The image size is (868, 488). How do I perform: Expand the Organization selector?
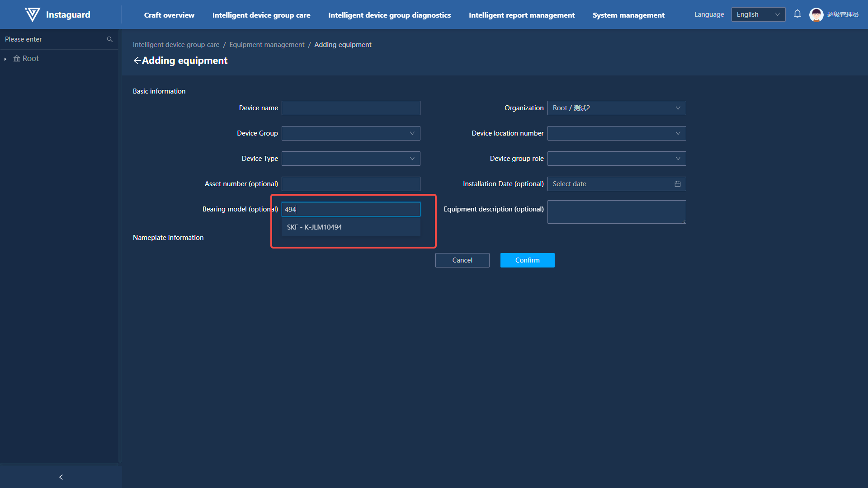coord(616,108)
